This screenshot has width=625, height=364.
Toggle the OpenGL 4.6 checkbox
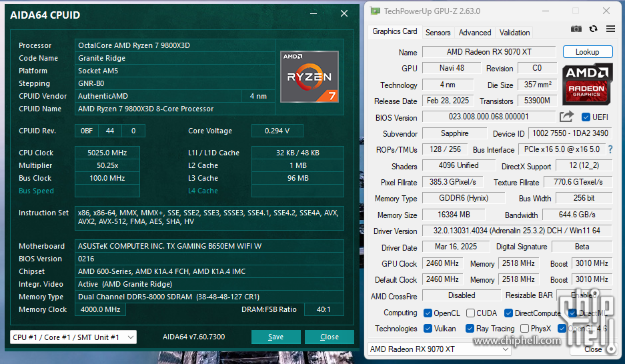pos(562,329)
